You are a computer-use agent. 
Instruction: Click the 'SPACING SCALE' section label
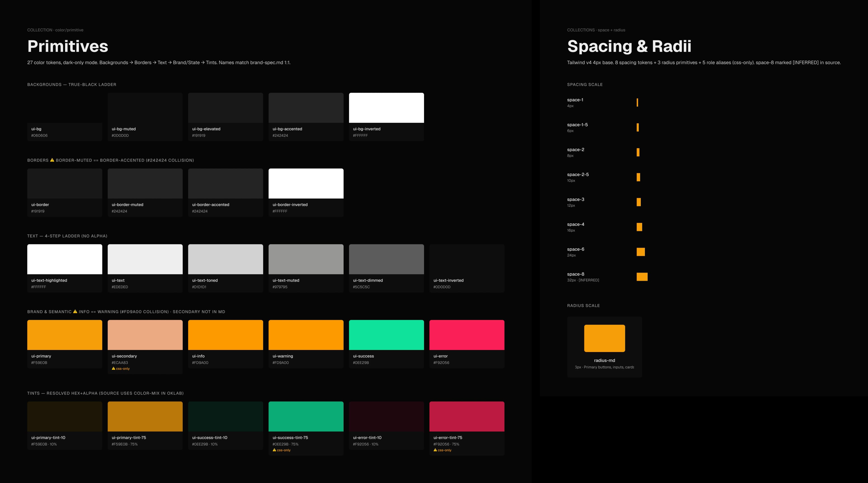(585, 85)
